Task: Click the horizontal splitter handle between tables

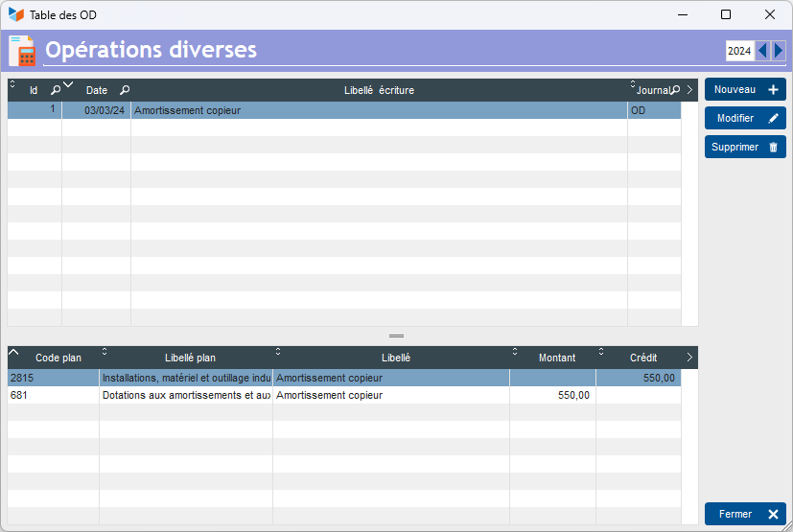Action: (396, 335)
